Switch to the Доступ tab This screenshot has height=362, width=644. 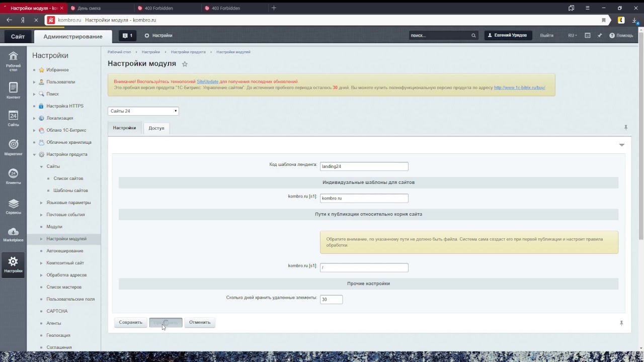click(x=156, y=128)
